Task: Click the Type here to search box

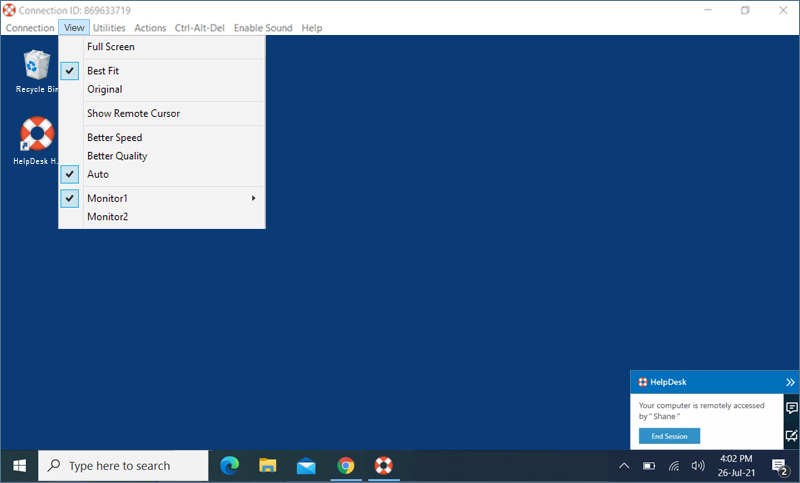Action: (124, 465)
